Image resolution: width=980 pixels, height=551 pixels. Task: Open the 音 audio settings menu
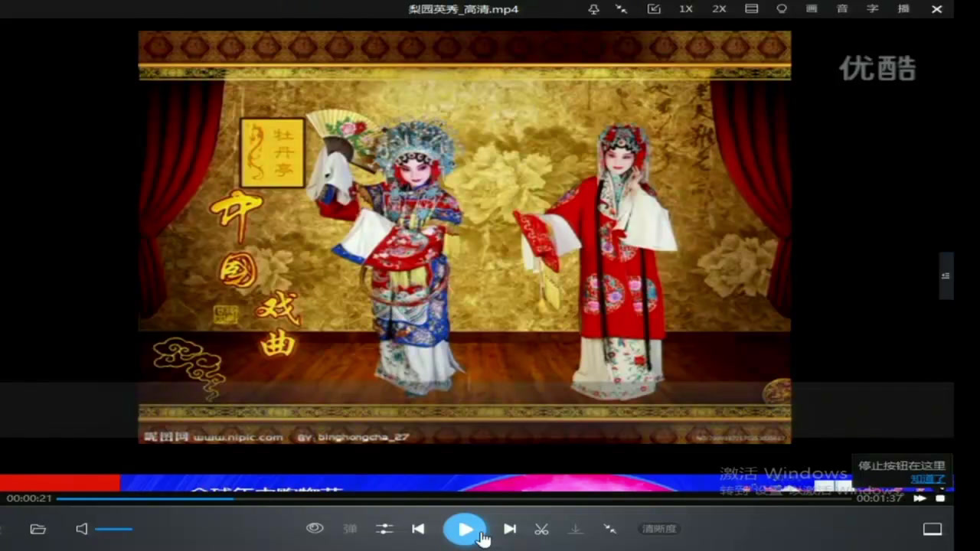coord(842,9)
